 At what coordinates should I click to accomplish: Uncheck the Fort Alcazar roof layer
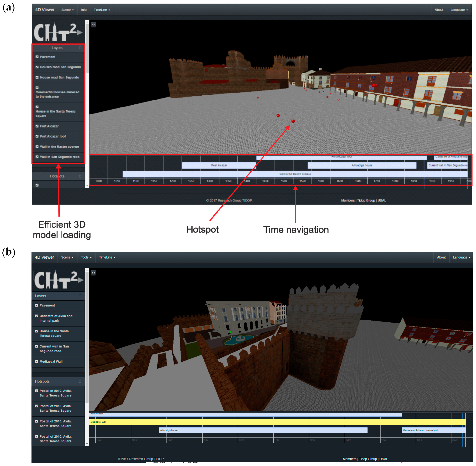coord(37,136)
